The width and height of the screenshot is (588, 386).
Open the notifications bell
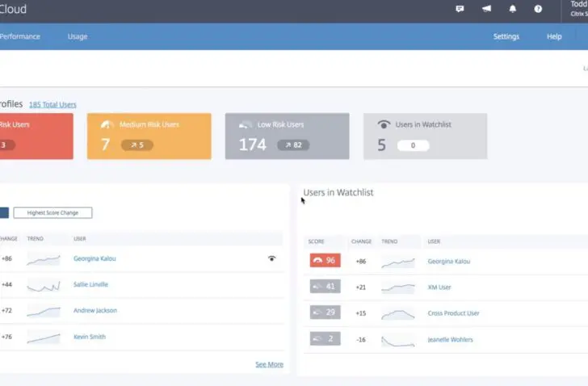point(513,9)
